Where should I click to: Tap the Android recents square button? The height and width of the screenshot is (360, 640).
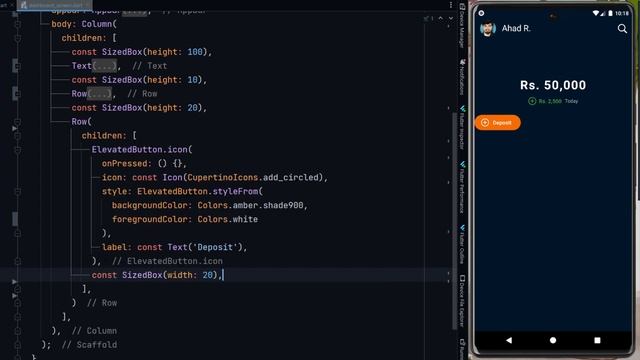(x=597, y=340)
